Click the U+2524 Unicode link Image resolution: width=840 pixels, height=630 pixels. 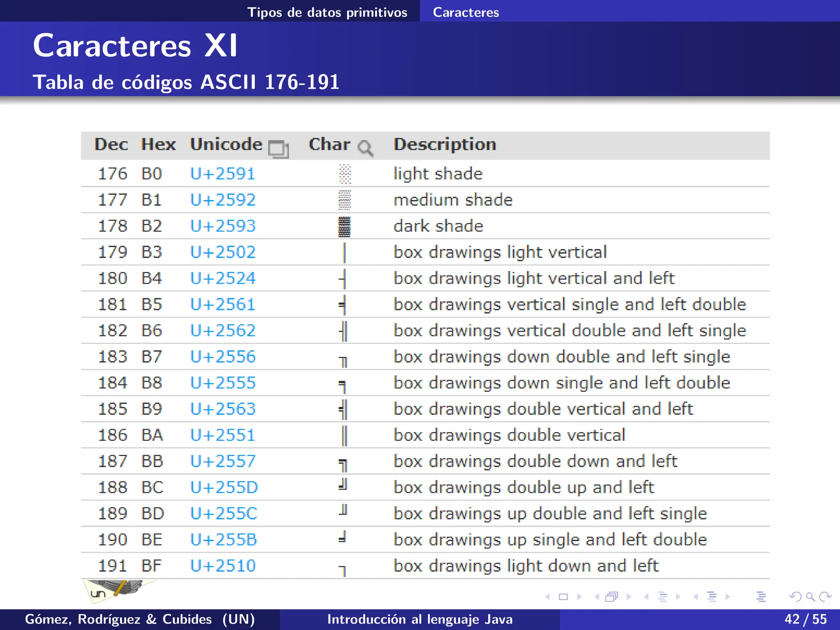point(223,278)
